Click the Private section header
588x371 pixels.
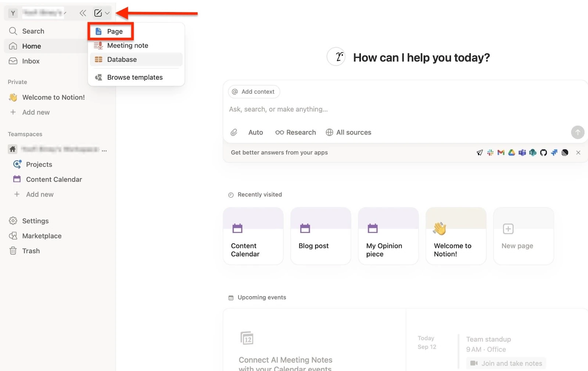[x=17, y=82]
